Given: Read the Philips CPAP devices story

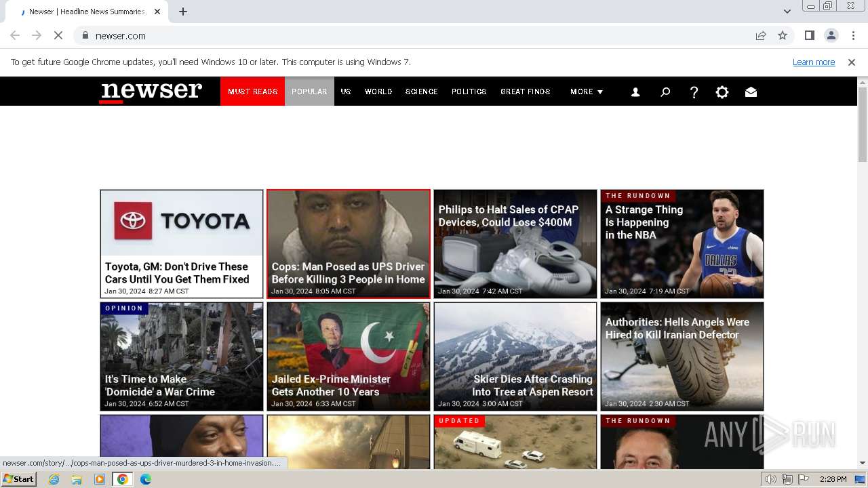Looking at the screenshot, I should [515, 244].
